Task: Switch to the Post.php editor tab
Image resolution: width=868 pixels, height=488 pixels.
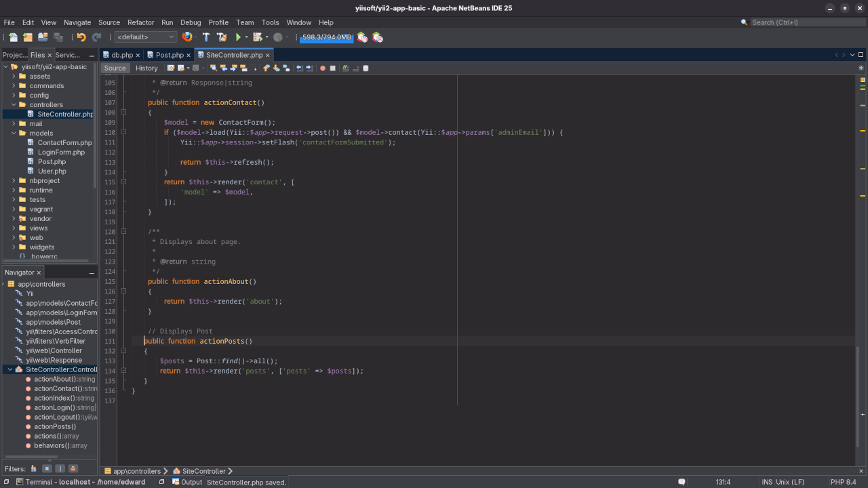Action: (170, 55)
